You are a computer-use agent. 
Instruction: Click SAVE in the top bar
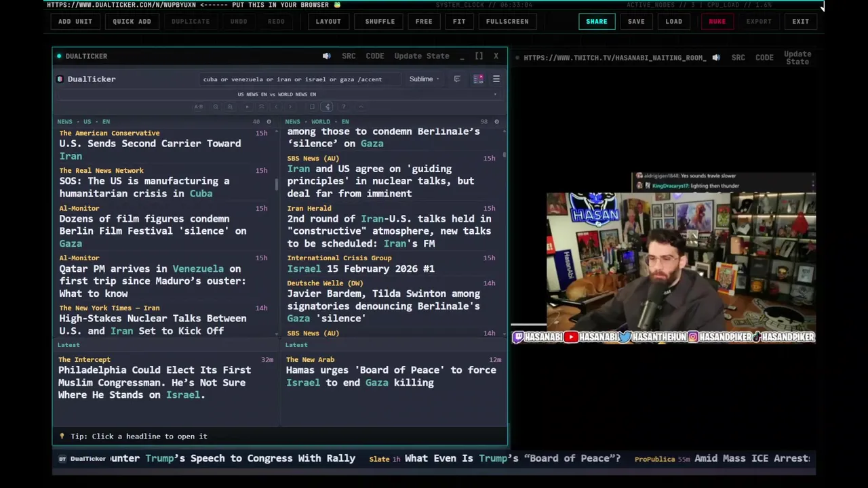(636, 21)
